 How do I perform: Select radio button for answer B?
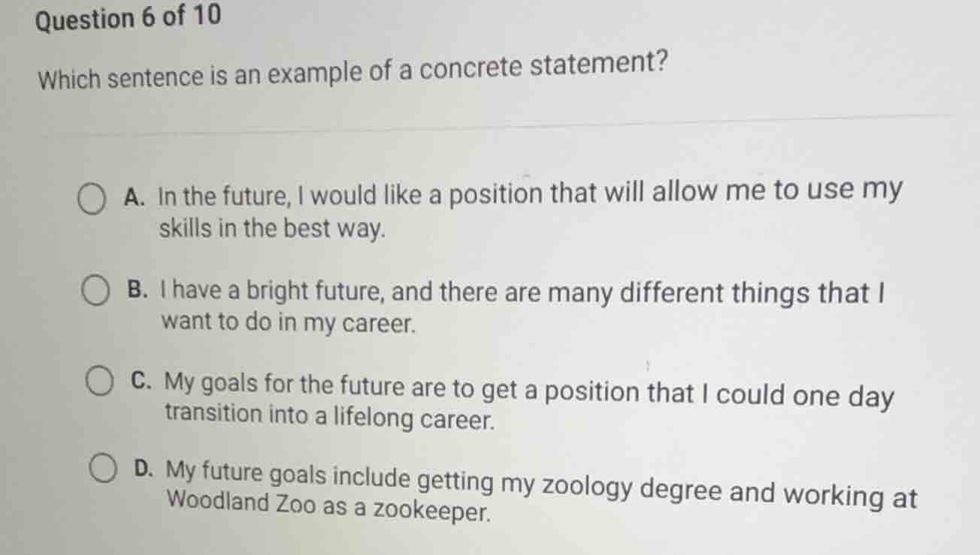[97, 291]
